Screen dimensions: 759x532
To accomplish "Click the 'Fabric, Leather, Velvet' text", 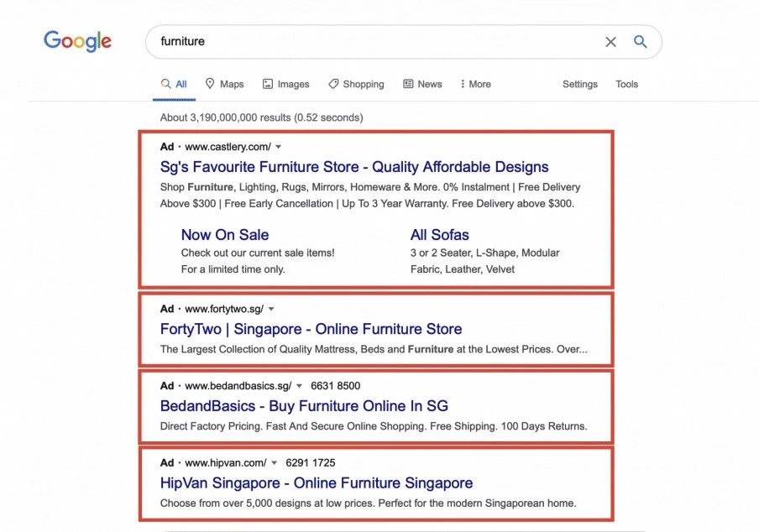I will point(463,269).
